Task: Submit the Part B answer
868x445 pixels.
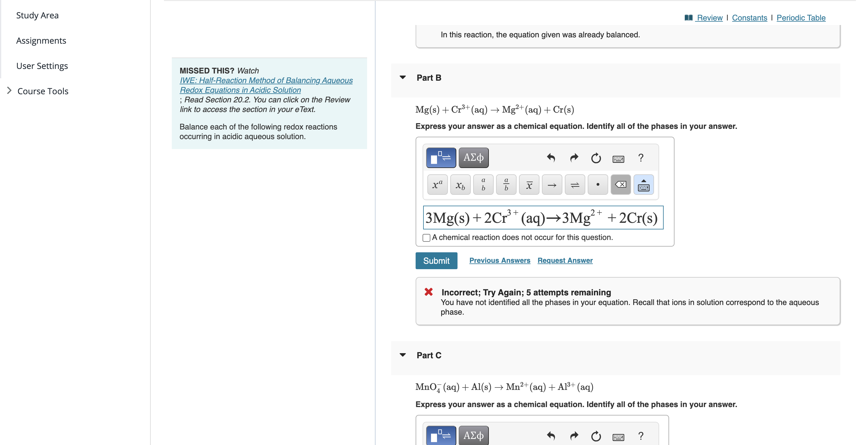Action: pos(436,260)
